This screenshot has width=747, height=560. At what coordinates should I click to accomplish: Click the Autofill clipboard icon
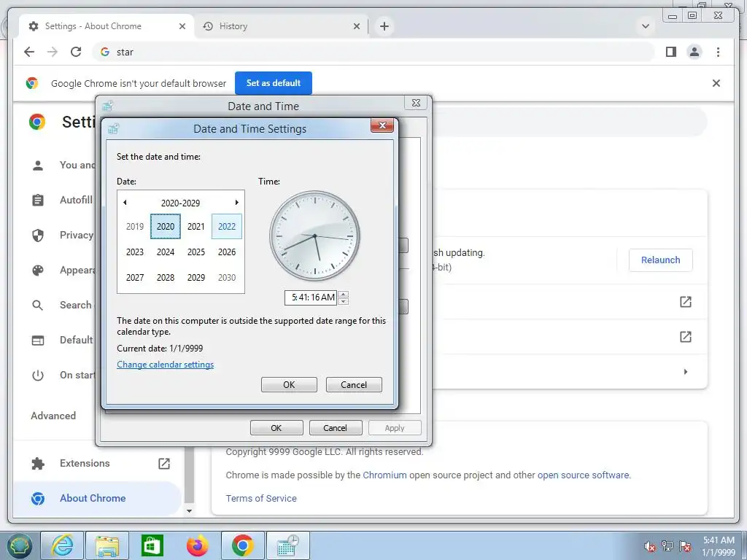coord(38,200)
